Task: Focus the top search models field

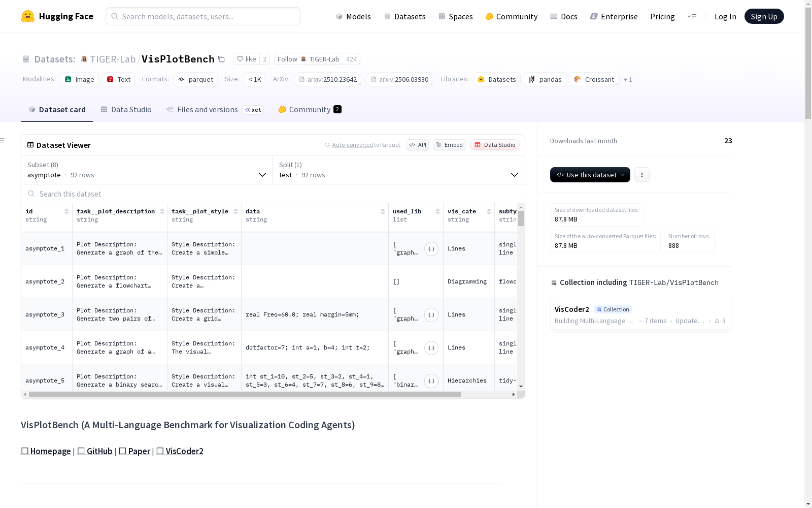Action: [203, 16]
